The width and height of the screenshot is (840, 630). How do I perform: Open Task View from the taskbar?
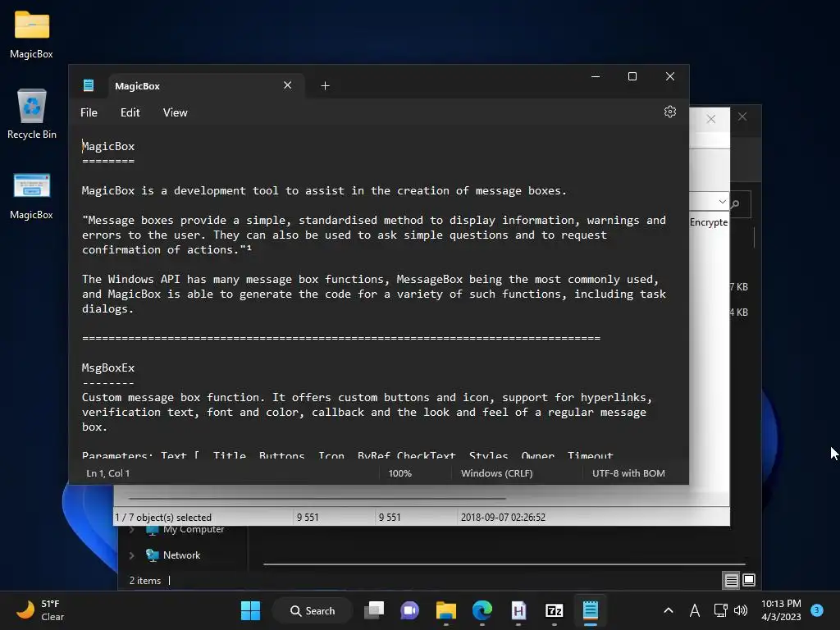374,610
